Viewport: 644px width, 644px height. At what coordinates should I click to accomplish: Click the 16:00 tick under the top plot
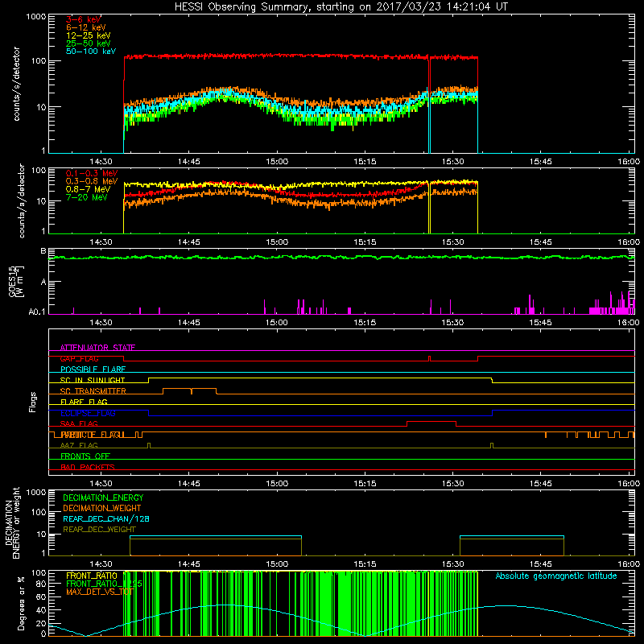click(x=629, y=162)
